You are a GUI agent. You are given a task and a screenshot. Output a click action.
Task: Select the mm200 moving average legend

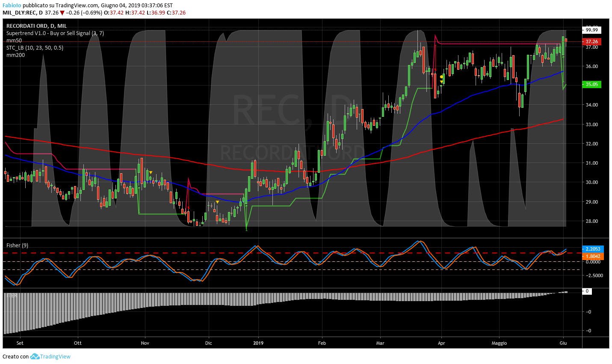15,55
